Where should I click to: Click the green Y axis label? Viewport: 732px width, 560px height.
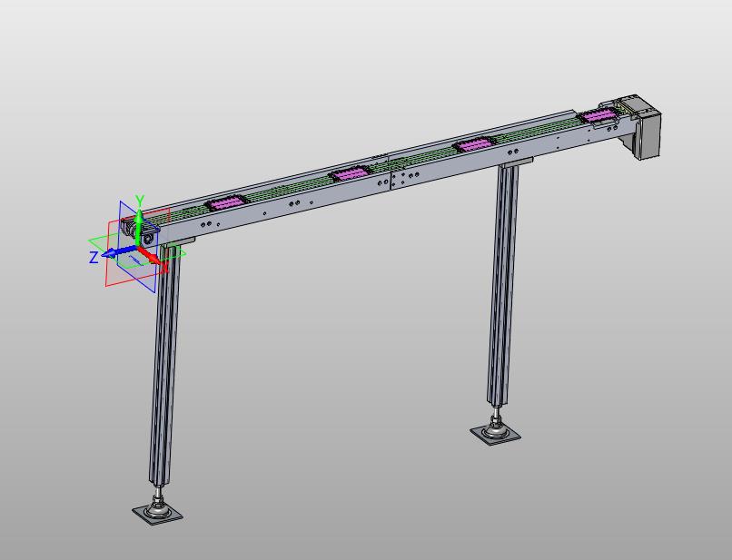point(139,201)
